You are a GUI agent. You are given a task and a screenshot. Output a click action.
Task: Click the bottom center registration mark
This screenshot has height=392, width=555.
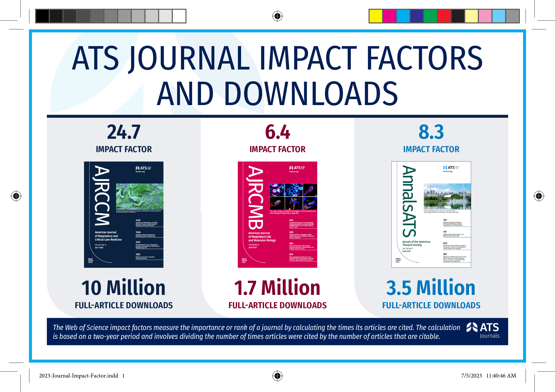(x=277, y=376)
